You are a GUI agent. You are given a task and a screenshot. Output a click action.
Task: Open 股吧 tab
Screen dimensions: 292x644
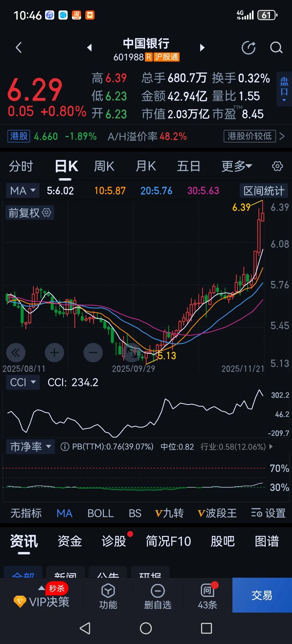pyautogui.click(x=223, y=541)
